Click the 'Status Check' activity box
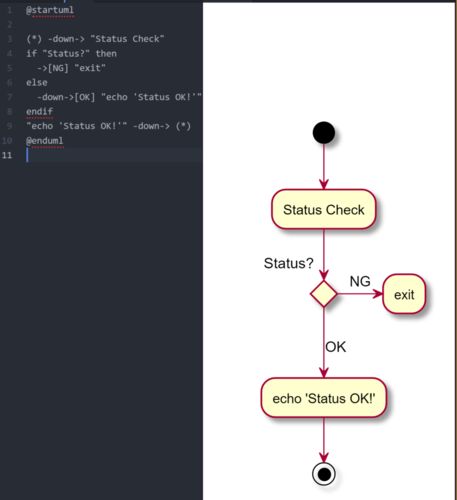Viewport: 457px width, 500px height. click(324, 209)
